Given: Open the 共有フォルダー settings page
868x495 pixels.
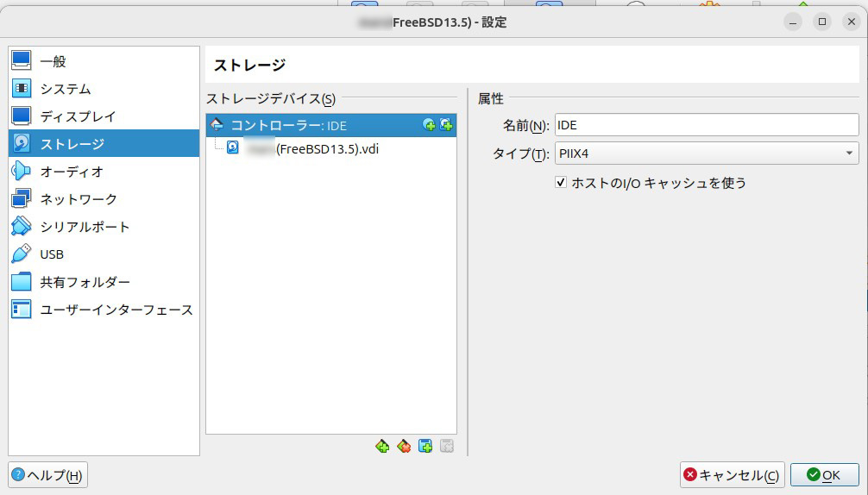Looking at the screenshot, I should 104,282.
